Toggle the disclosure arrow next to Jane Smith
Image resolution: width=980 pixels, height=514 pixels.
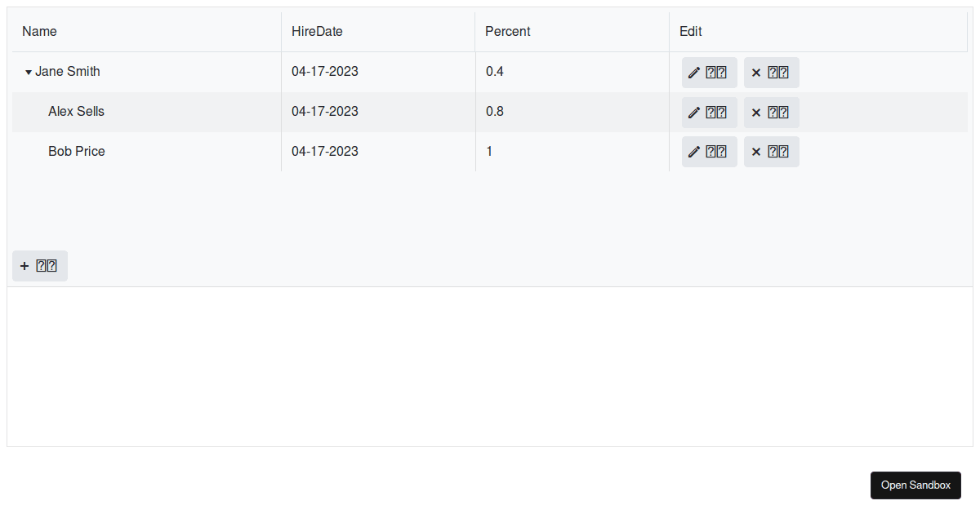[x=28, y=72]
